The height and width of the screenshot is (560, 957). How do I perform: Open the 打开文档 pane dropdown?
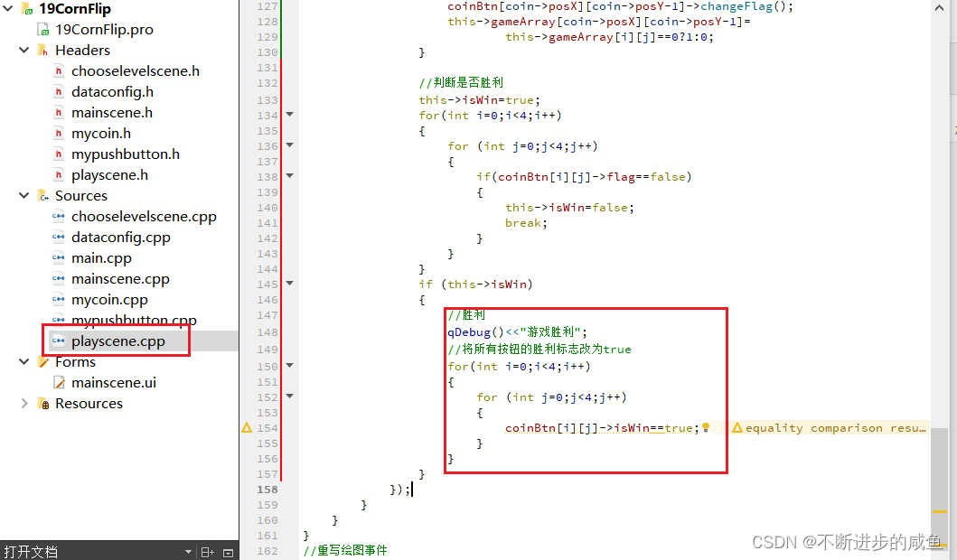pyautogui.click(x=188, y=552)
